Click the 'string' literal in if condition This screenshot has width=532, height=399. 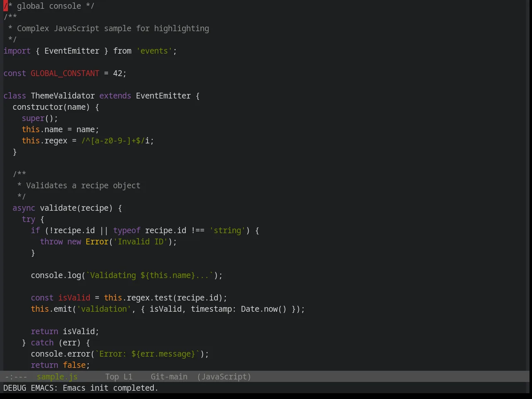click(x=227, y=230)
